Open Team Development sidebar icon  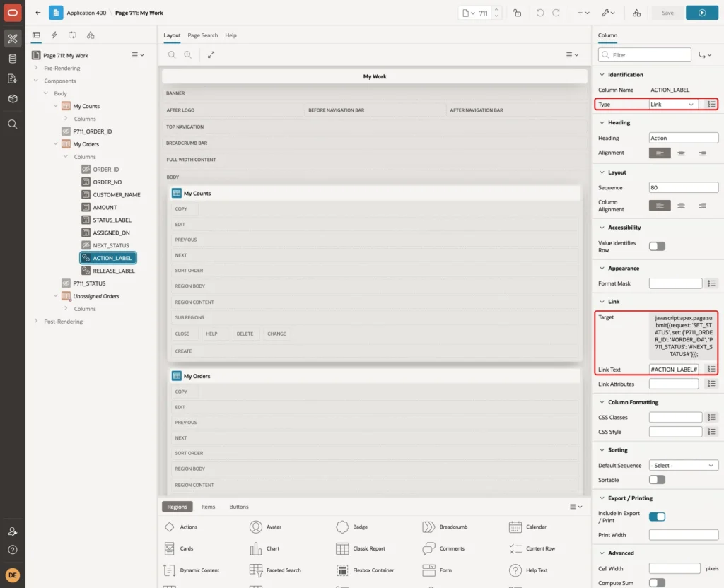coord(13,79)
